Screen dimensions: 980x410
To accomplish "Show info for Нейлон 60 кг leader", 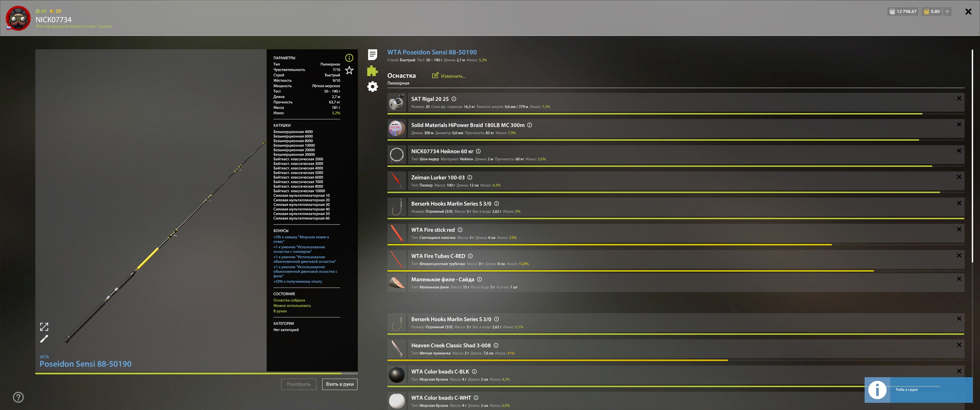I will tap(478, 151).
